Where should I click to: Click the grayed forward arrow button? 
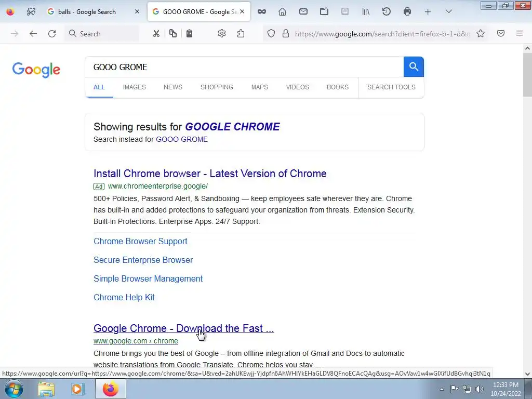point(15,34)
